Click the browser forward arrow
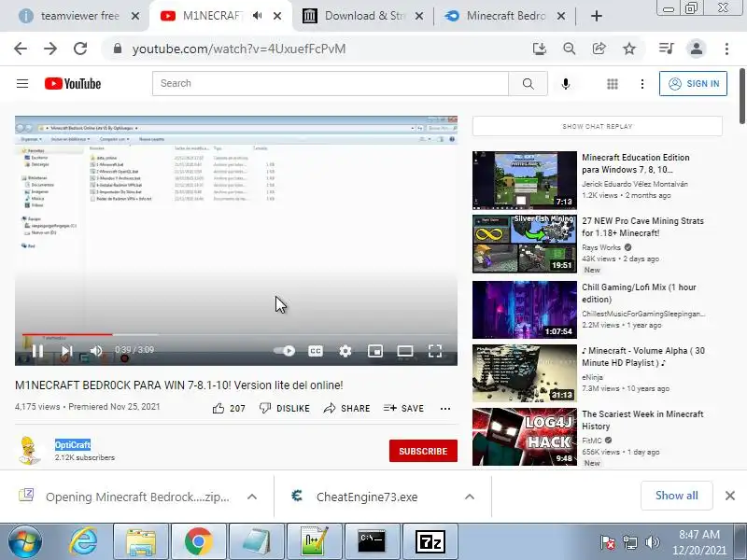747x560 pixels. pyautogui.click(x=50, y=49)
